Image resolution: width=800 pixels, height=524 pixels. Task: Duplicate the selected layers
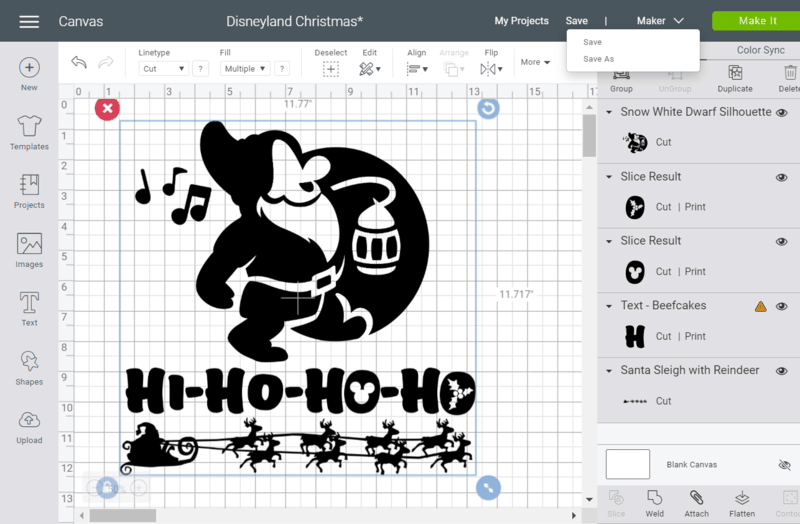tap(735, 80)
